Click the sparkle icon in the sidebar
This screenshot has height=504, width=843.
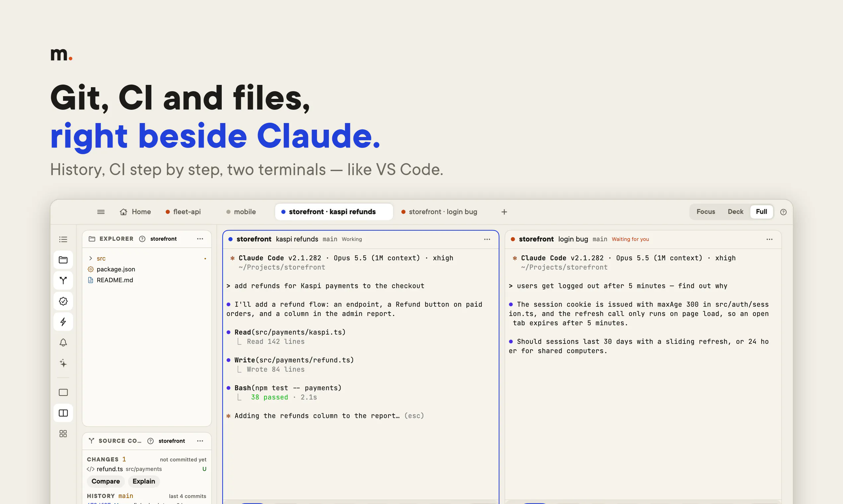(x=63, y=363)
